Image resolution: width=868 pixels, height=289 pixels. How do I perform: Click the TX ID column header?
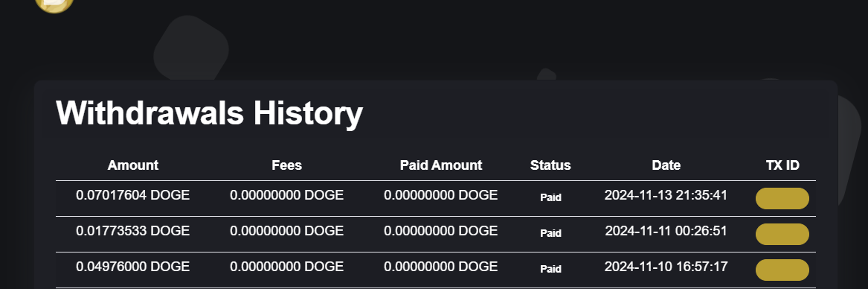pyautogui.click(x=782, y=165)
